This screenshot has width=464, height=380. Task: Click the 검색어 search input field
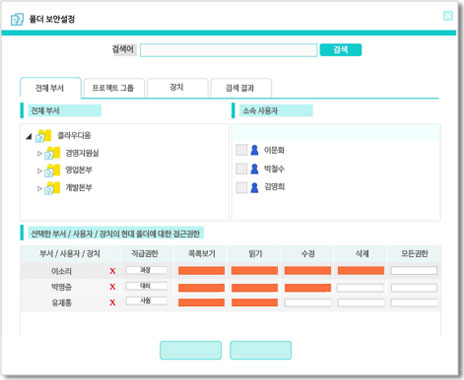coord(228,50)
